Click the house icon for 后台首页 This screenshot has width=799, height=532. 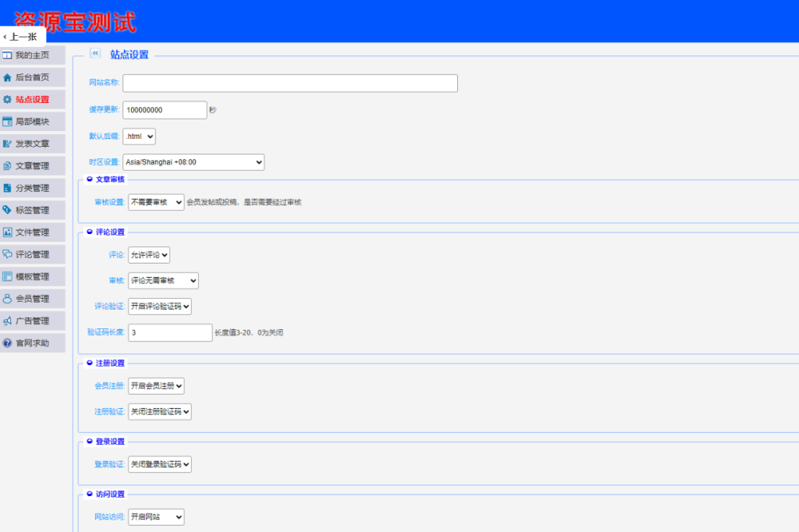point(8,78)
